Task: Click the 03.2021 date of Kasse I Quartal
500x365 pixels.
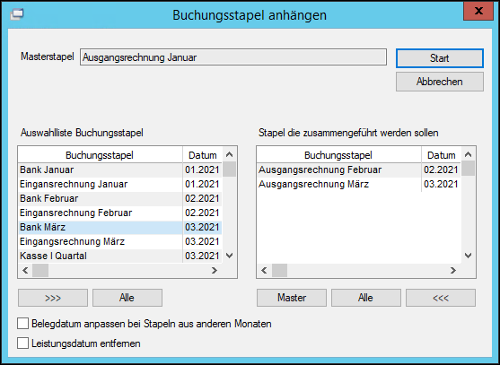Action: (202, 256)
